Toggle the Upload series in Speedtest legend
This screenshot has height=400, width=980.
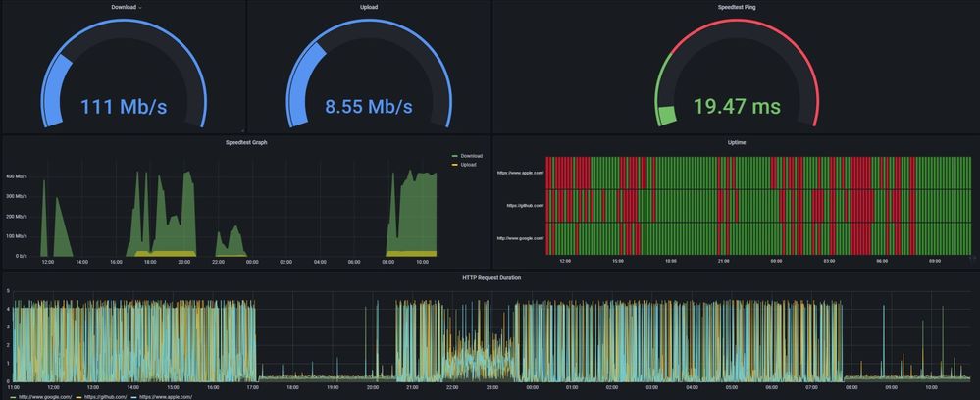tap(468, 165)
